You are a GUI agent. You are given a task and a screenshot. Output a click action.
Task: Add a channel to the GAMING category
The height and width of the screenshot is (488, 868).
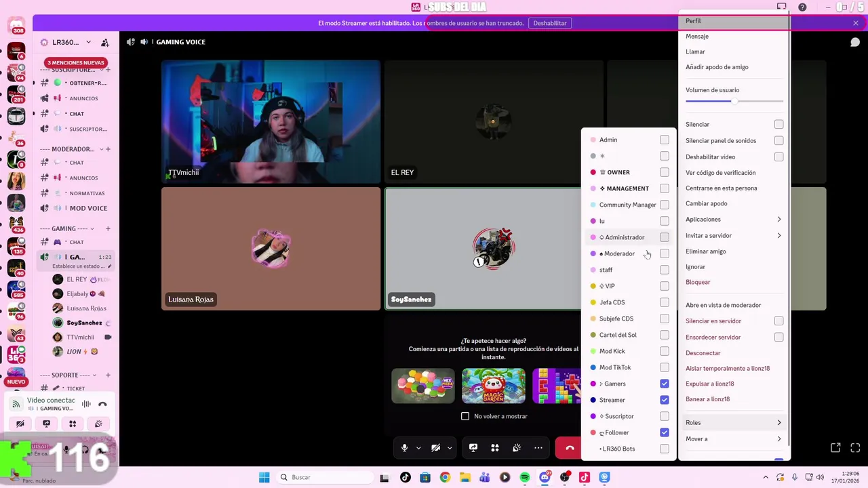tap(108, 228)
